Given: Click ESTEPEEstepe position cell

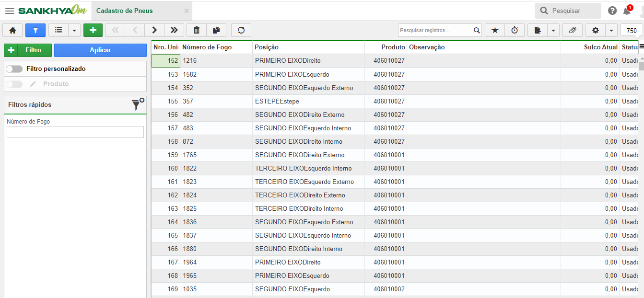Looking at the screenshot, I should point(308,101).
